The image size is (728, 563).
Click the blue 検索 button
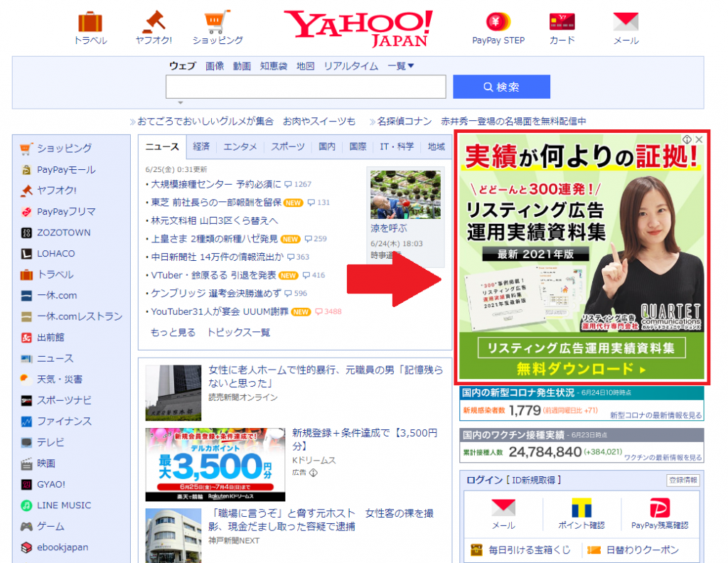501,87
